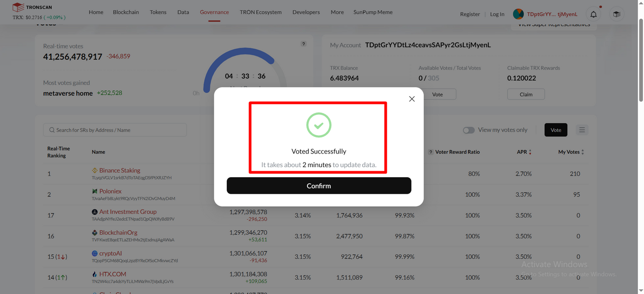Click Binance address TLyqzVGLV1srkB7dToTAEqgDSfPtXRJZYH
The image size is (644, 294).
[x=132, y=178]
